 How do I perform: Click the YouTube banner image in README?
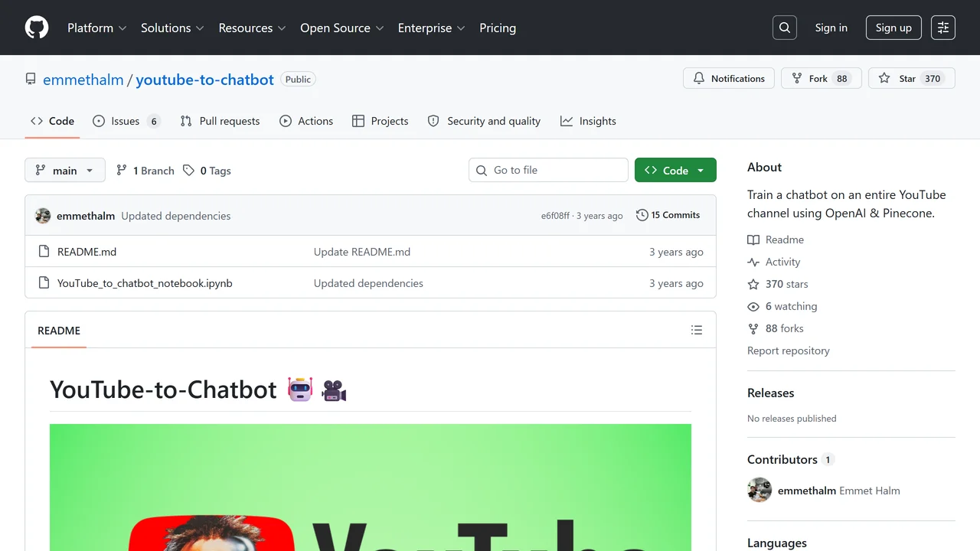pos(371,487)
